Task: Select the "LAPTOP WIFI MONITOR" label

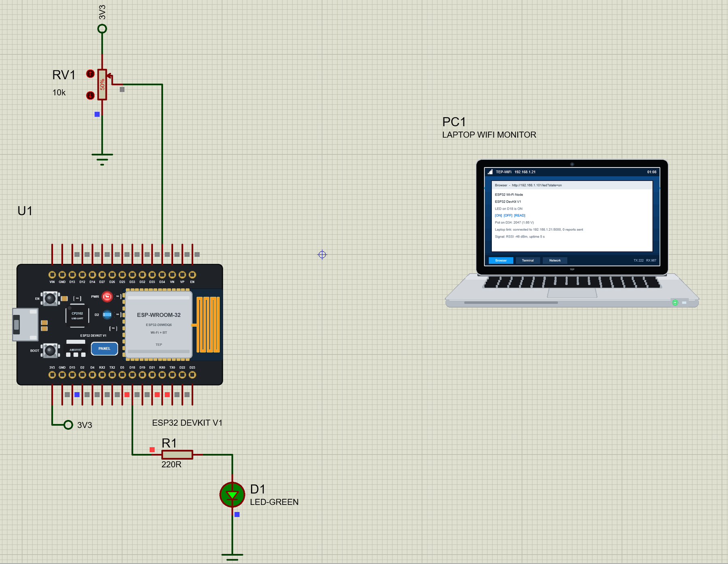Action: tap(489, 135)
